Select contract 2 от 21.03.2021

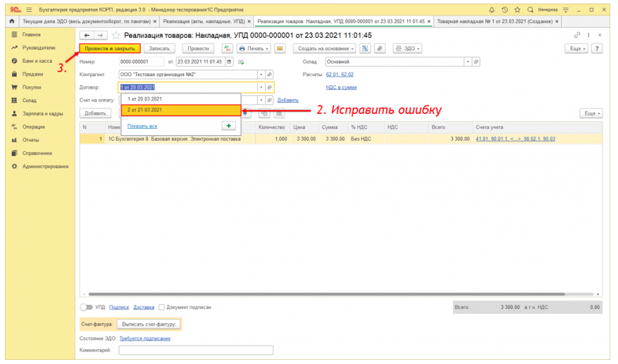pos(181,110)
